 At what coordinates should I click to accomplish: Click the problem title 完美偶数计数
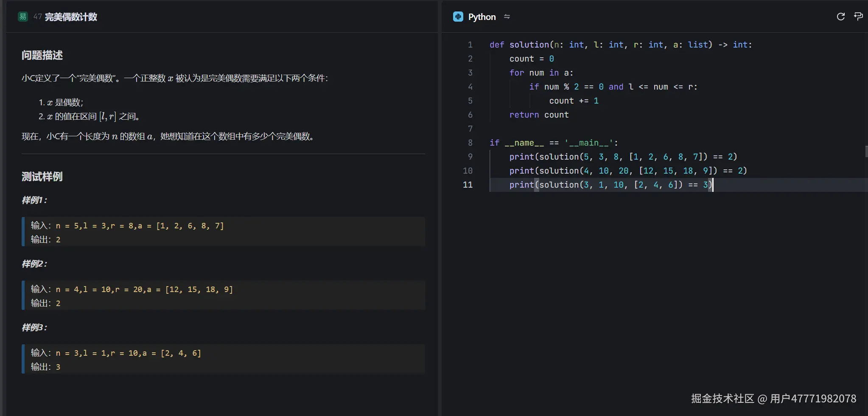point(71,17)
